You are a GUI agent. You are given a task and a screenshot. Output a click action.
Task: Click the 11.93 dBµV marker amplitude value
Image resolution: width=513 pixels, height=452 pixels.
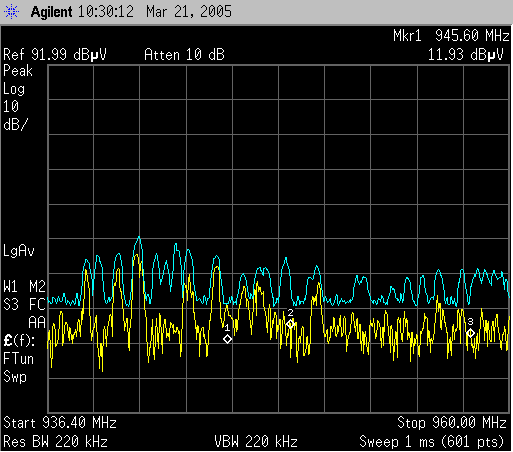465,55
